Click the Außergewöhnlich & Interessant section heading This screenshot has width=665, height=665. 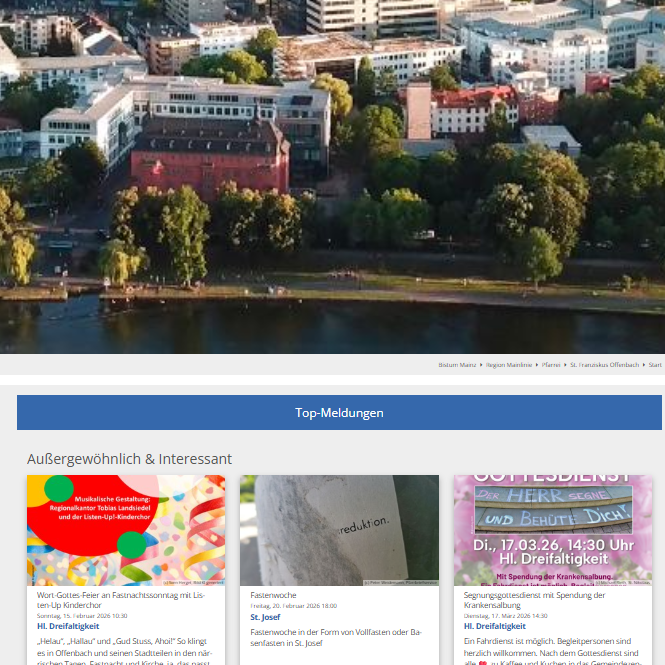[129, 459]
